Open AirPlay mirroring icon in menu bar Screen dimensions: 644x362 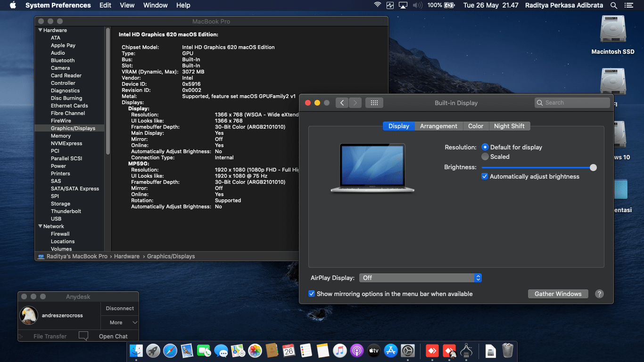pyautogui.click(x=403, y=5)
